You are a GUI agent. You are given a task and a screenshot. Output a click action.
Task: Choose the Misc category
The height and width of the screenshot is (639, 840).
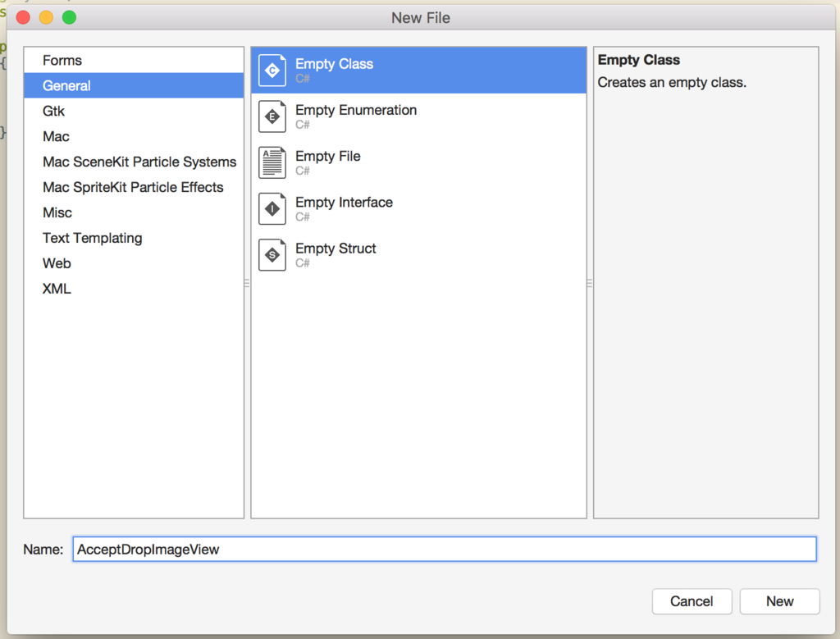(134, 212)
